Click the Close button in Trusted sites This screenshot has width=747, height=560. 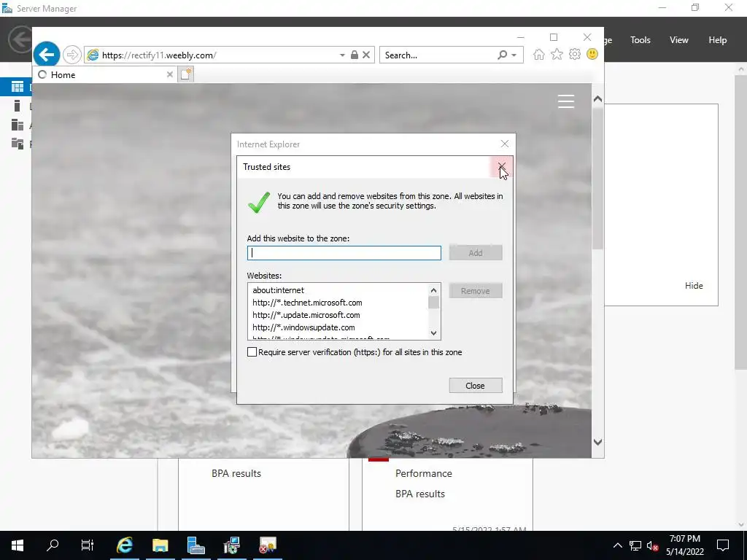[476, 386]
